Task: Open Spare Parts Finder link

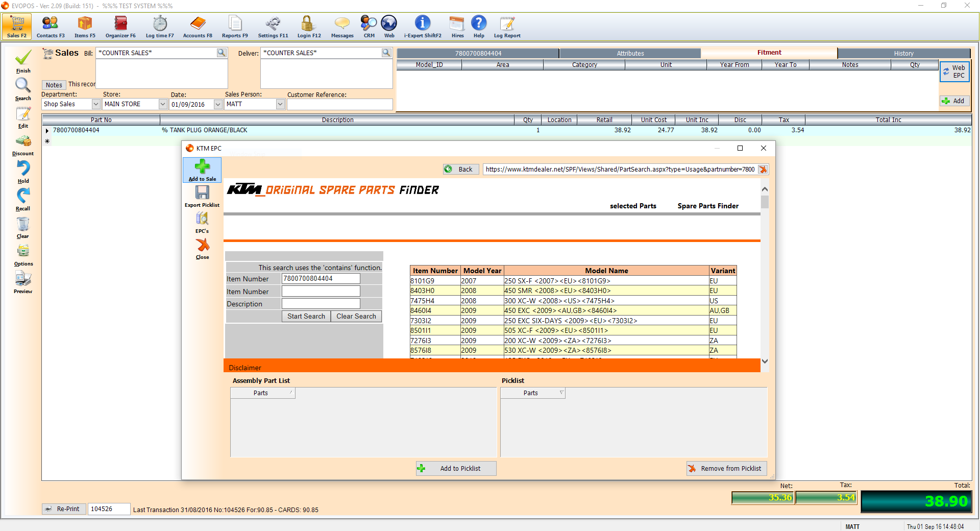Action: point(708,206)
